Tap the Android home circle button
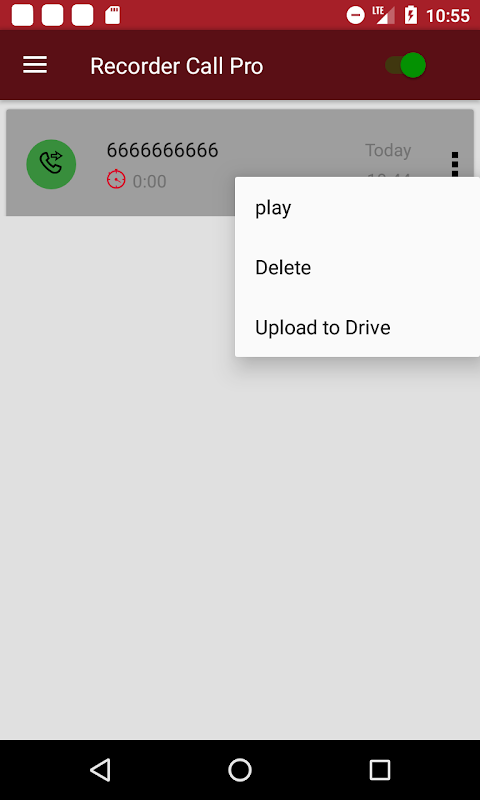 (x=240, y=770)
